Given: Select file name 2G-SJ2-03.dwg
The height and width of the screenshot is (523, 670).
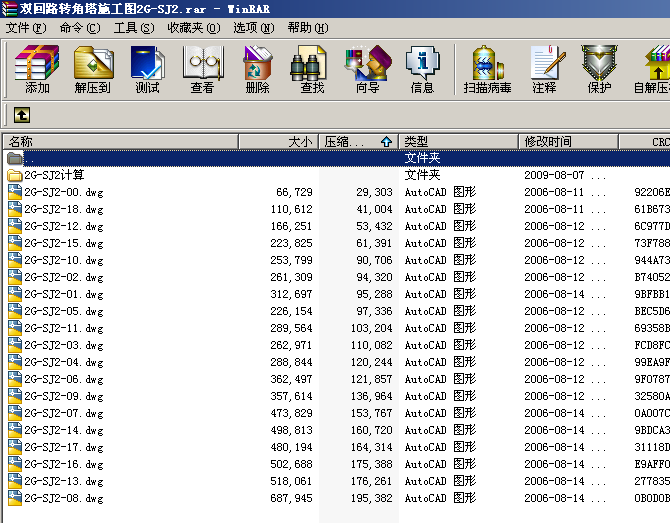Looking at the screenshot, I should 64,345.
